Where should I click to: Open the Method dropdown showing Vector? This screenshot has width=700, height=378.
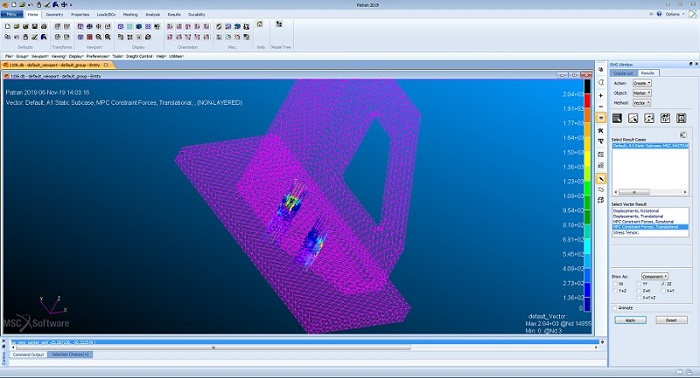[642, 103]
